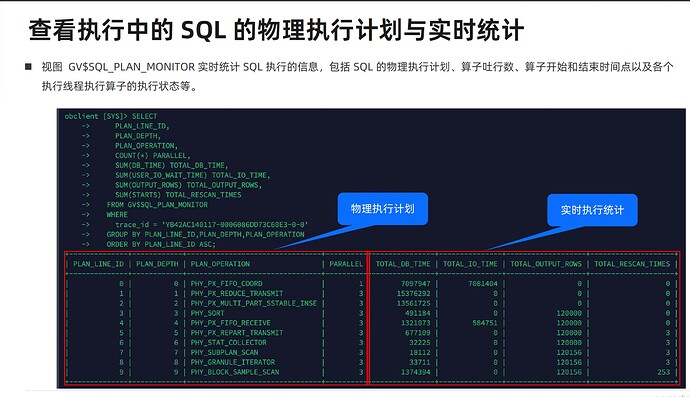The width and height of the screenshot is (690, 397).
Task: Click the black square bullet marker
Action: pos(29,66)
